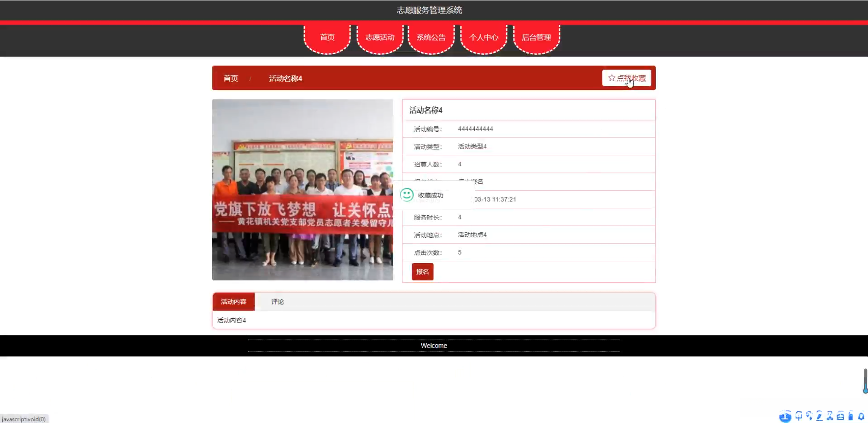Click the 点我收藏 favorite button
Image resolution: width=868 pixels, height=423 pixels.
[627, 78]
